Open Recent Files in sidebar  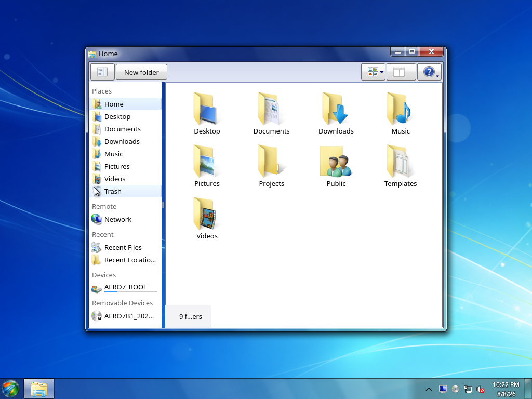tap(125, 247)
